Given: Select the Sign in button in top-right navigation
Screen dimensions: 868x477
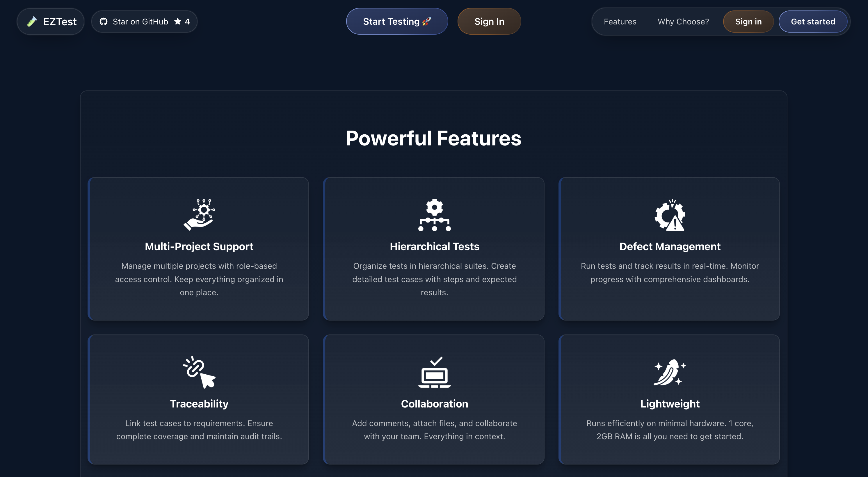Looking at the screenshot, I should click(x=748, y=21).
